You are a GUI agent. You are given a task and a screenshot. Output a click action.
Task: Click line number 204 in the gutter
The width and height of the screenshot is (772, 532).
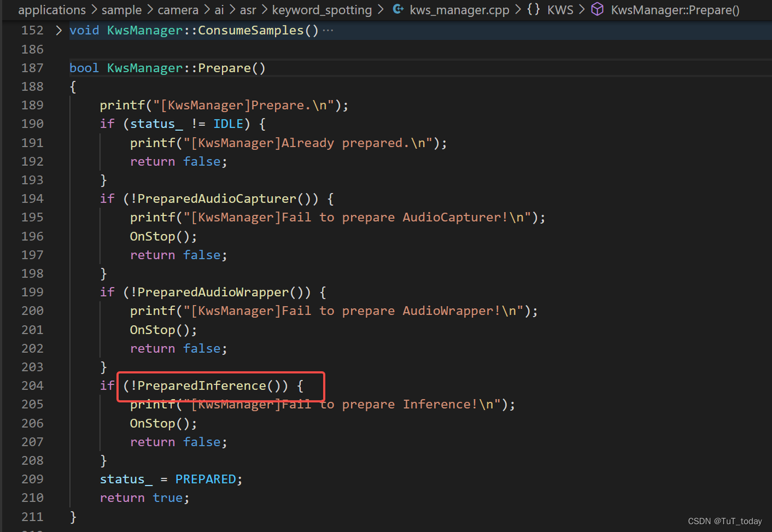[x=33, y=385]
